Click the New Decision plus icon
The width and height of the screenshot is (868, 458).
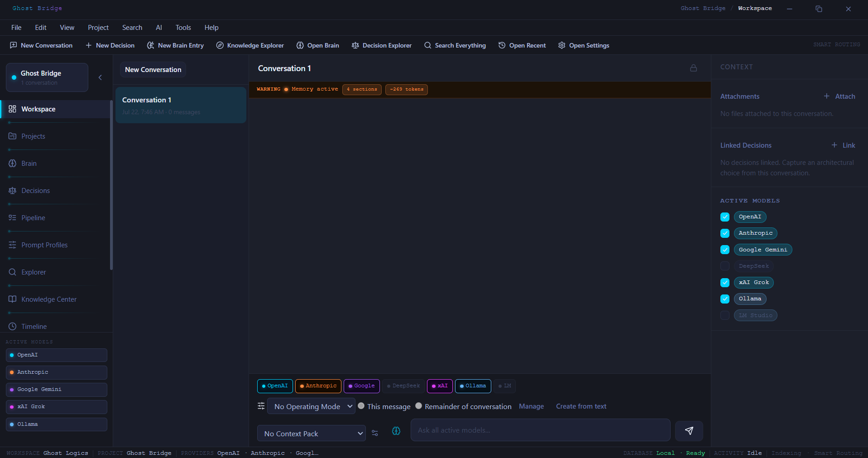(89, 45)
